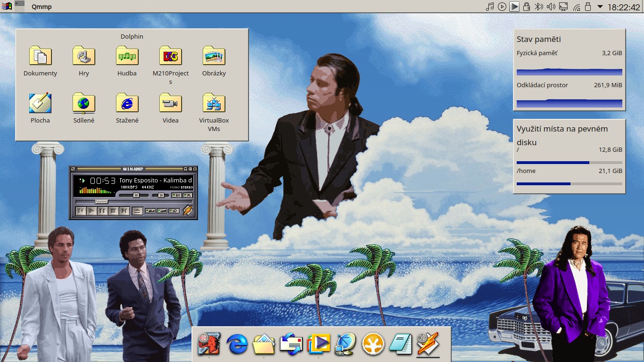This screenshot has width=644, height=362.
Task: Click the Winamp time display 00:53
Action: pos(103,181)
